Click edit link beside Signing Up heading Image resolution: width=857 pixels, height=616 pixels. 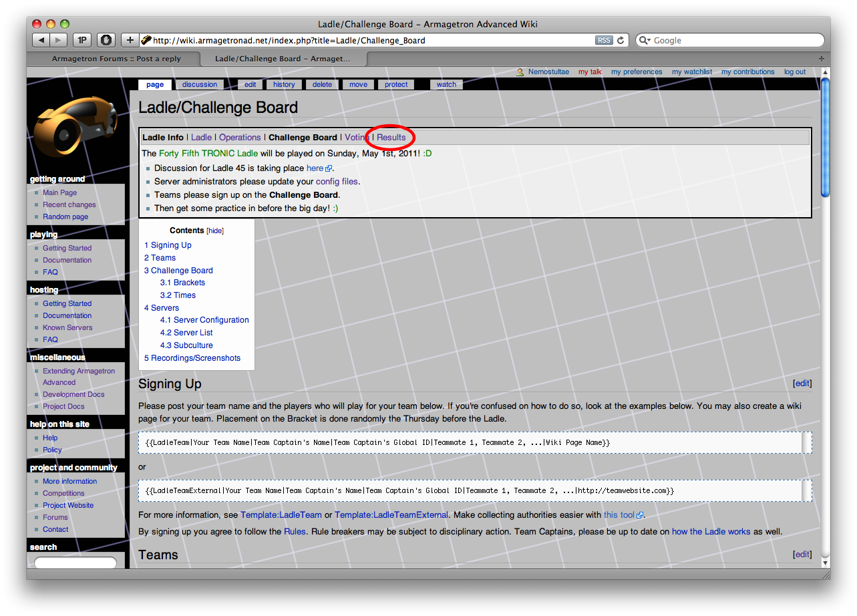click(x=802, y=383)
